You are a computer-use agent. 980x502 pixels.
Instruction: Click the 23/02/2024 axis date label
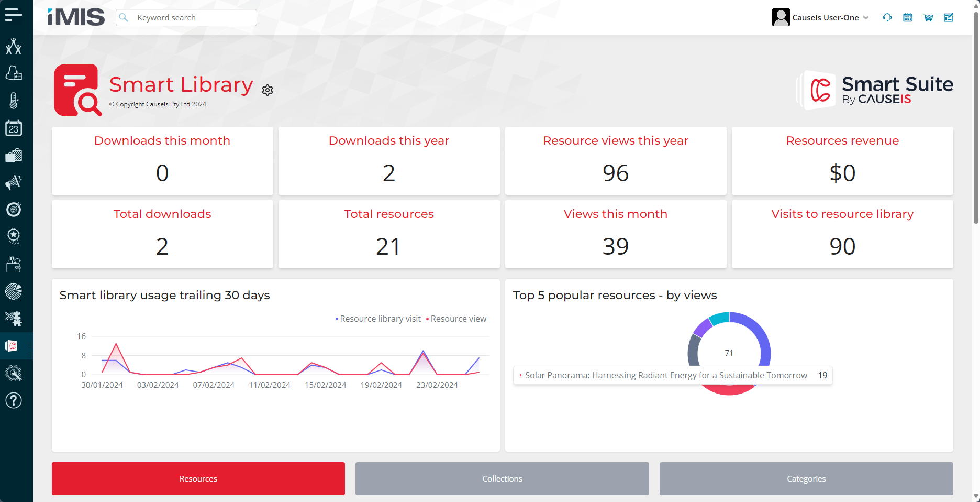pyautogui.click(x=437, y=385)
